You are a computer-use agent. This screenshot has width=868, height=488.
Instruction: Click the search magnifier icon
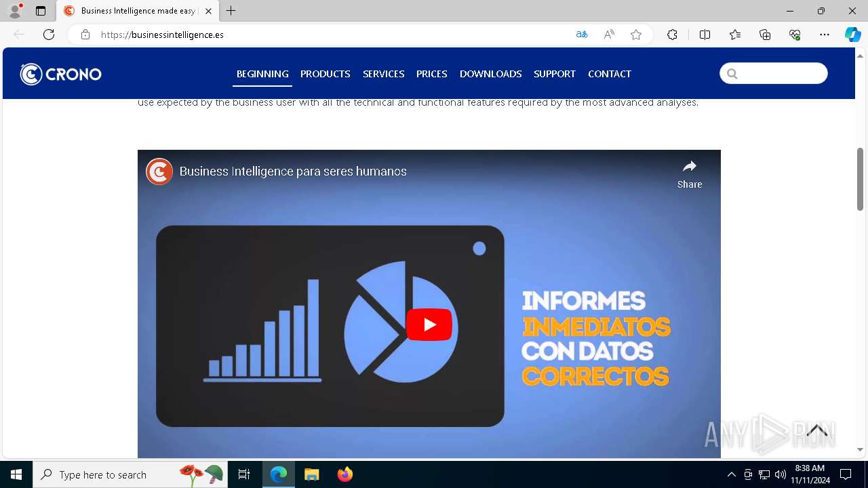[732, 74]
